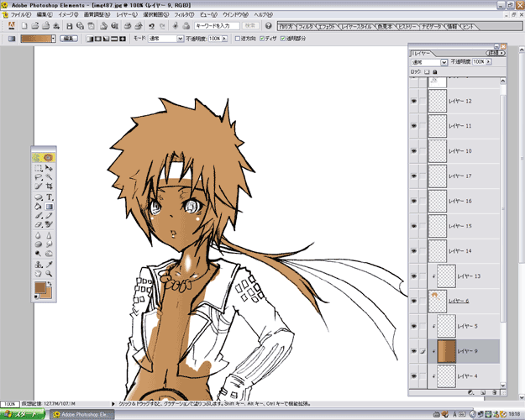Switch to the ヒストリー palette tab
This screenshot has width=525, height=420.
407,26
